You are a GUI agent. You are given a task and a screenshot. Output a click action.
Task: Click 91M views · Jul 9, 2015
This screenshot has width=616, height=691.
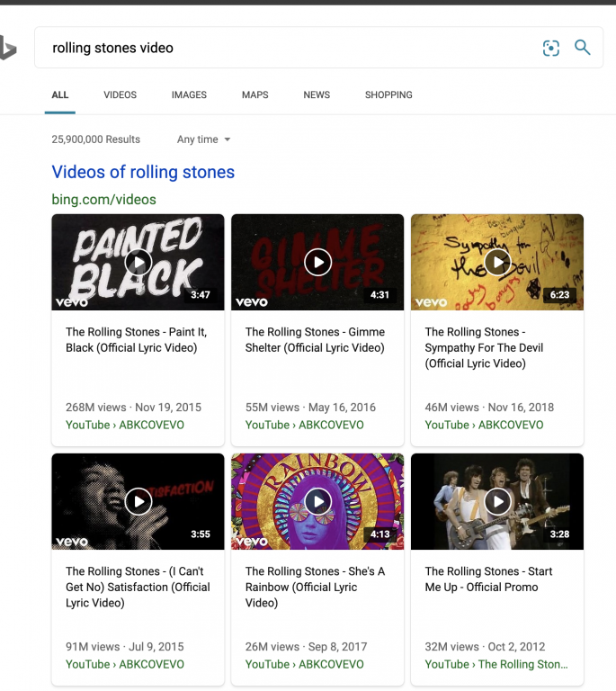tap(125, 647)
